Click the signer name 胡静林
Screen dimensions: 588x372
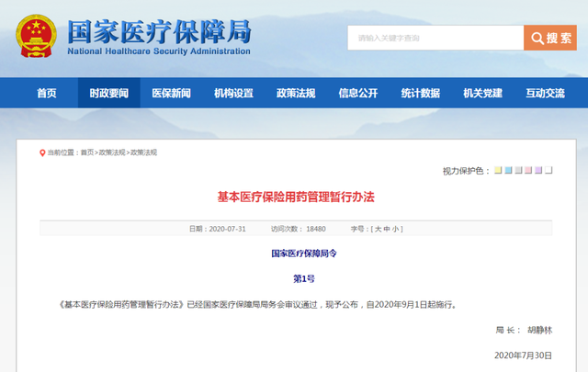[x=540, y=330]
